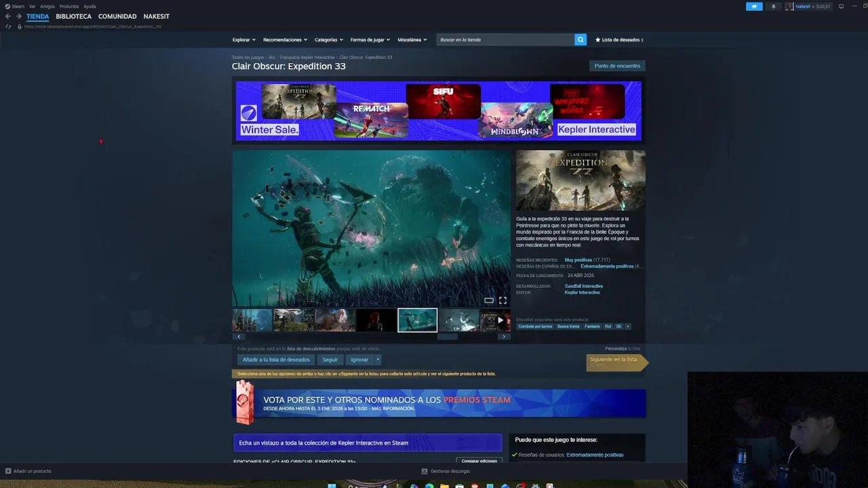The height and width of the screenshot is (488, 868).
Task: Open the Windows Start menu
Action: coord(332,485)
